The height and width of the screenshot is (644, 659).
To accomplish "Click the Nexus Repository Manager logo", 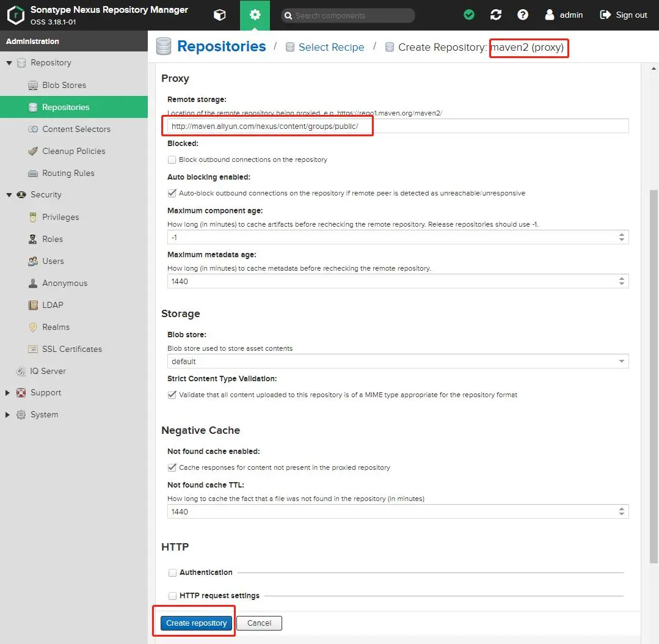I will (16, 15).
